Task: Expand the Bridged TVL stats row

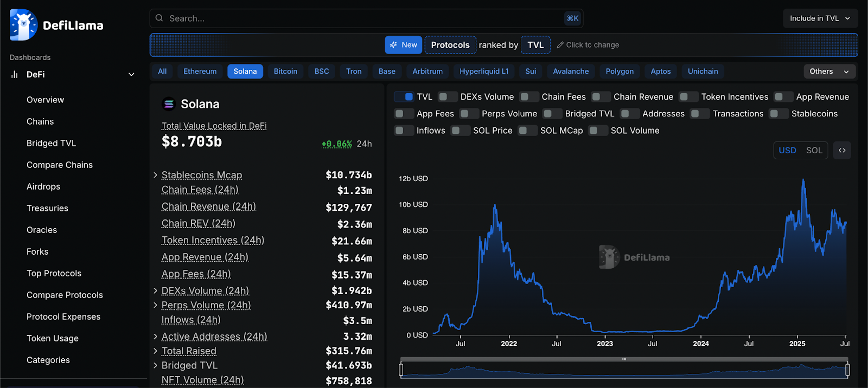Action: tap(155, 366)
